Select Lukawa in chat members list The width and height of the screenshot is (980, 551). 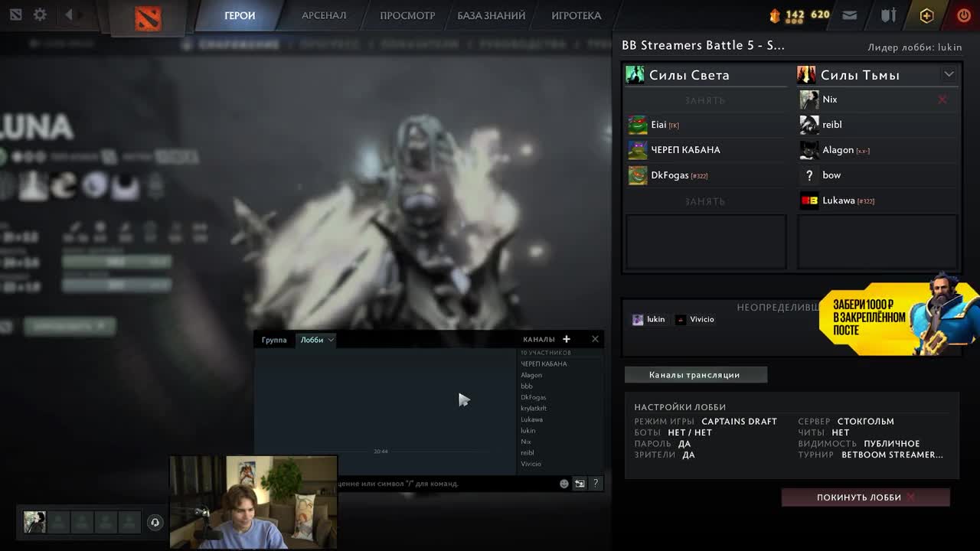coord(531,419)
